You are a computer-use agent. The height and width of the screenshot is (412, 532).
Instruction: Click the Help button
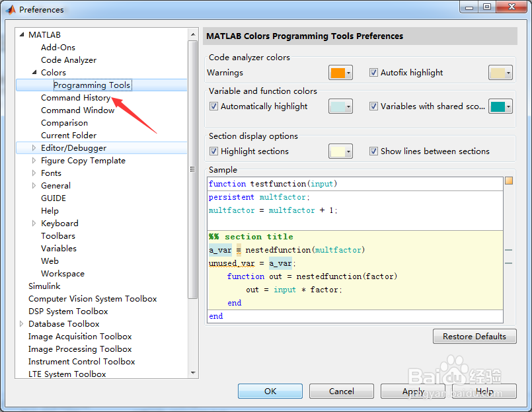(x=484, y=391)
